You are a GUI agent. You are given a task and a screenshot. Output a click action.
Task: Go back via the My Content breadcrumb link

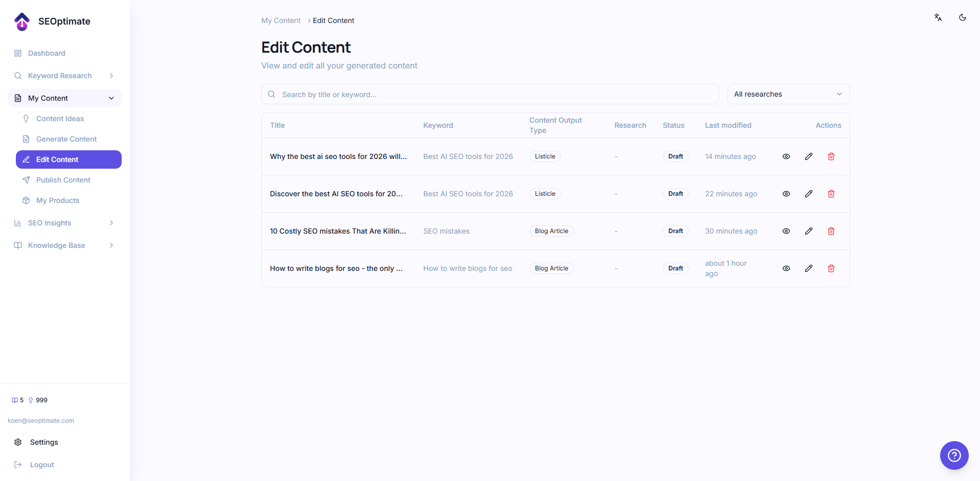click(280, 20)
